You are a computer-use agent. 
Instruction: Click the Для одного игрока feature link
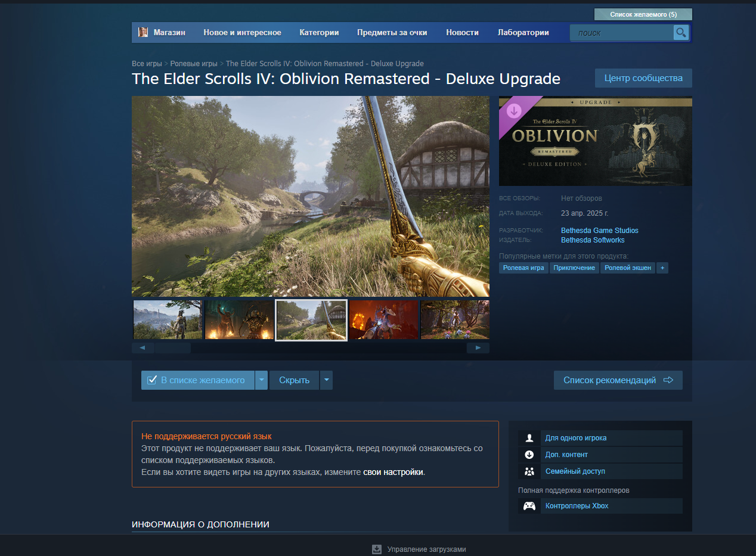(576, 438)
